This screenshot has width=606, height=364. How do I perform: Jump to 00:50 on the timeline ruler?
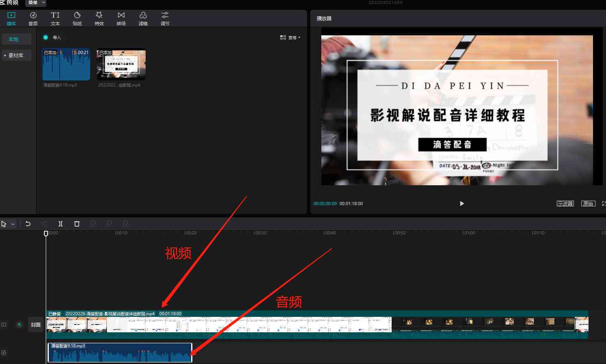399,233
